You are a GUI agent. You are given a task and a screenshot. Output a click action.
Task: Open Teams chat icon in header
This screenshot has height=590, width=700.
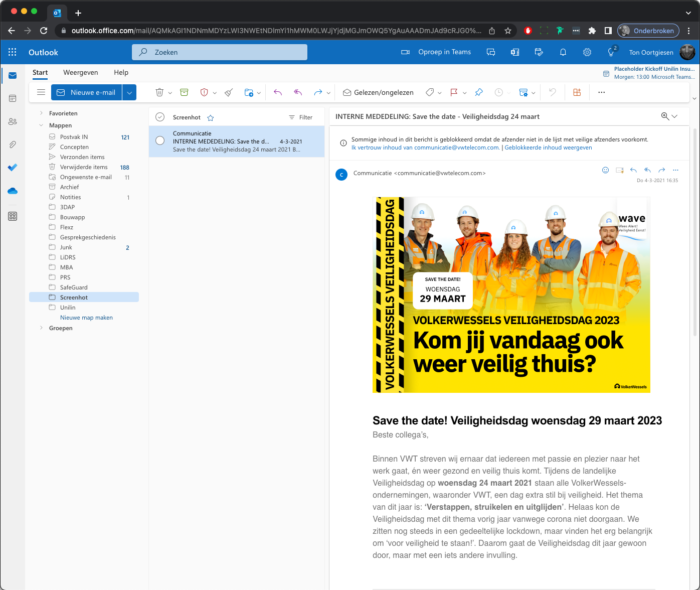pyautogui.click(x=491, y=52)
